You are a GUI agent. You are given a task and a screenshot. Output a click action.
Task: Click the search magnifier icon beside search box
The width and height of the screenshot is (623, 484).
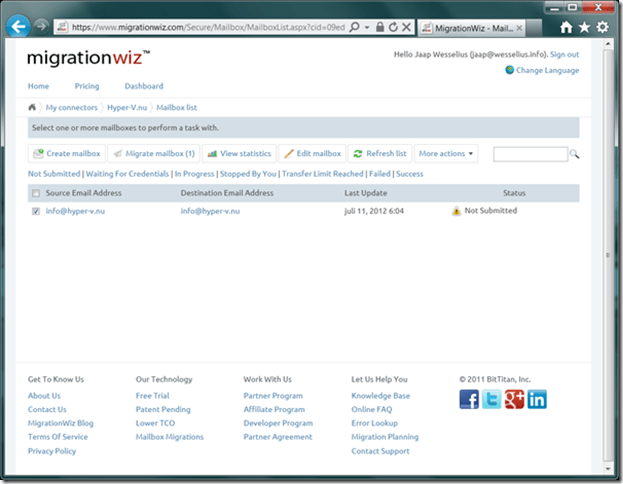point(574,154)
